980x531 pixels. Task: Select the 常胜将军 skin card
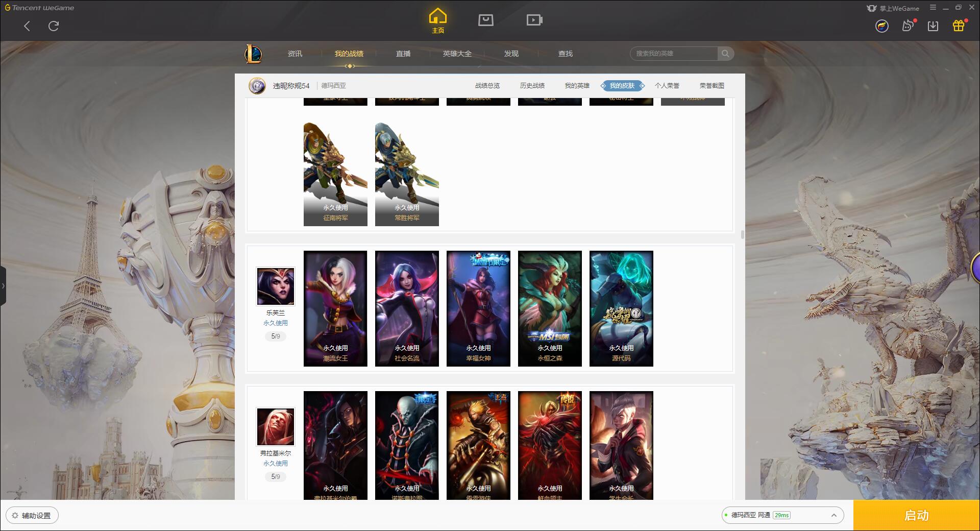(407, 174)
